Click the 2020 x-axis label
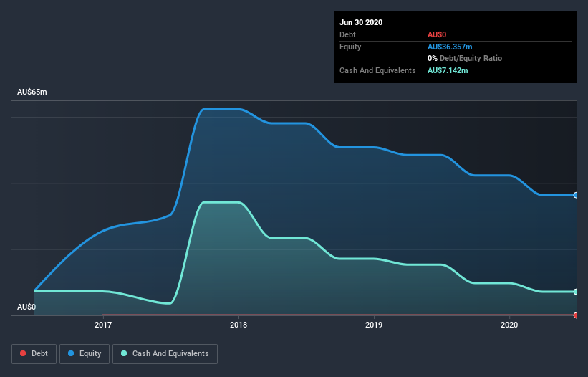The height and width of the screenshot is (377, 588). point(509,325)
